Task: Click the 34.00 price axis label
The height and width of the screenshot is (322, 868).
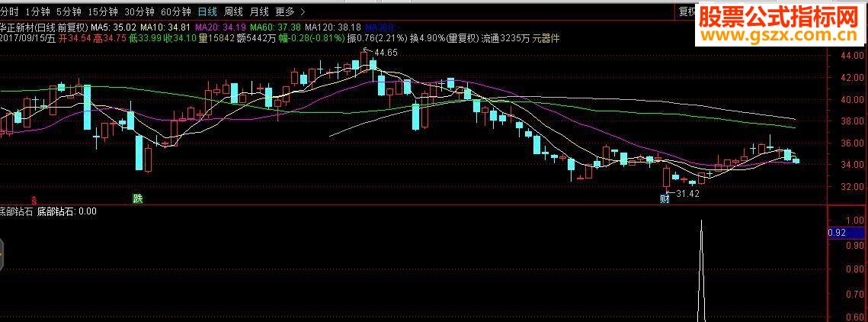Action: pos(851,165)
